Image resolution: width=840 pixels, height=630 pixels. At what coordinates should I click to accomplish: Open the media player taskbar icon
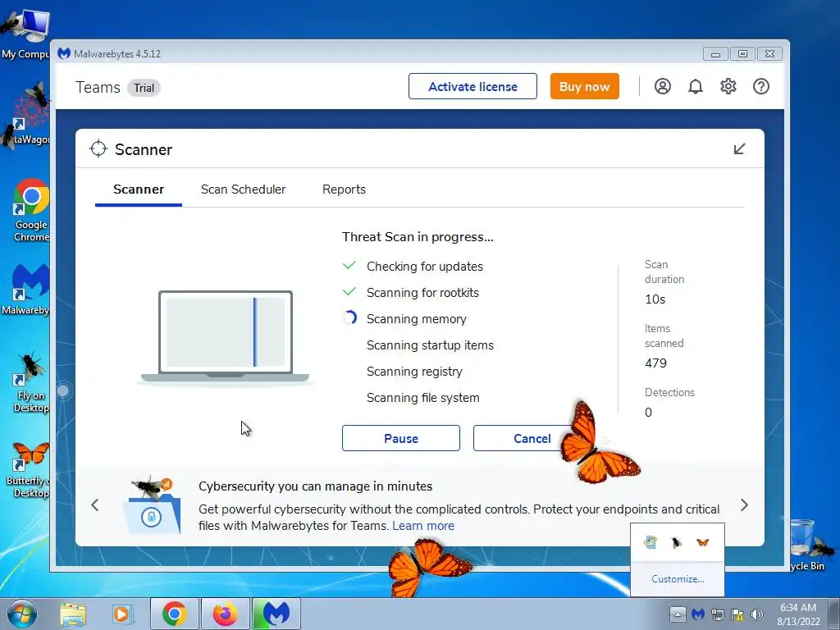coord(123,614)
